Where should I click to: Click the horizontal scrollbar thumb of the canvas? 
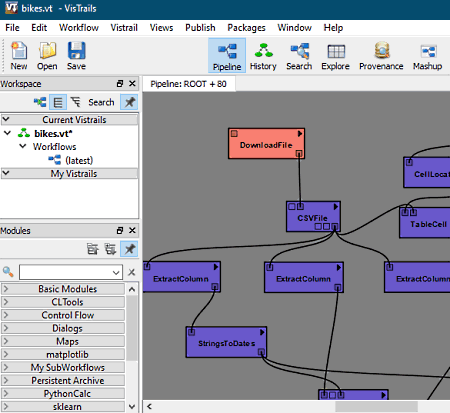376,406
